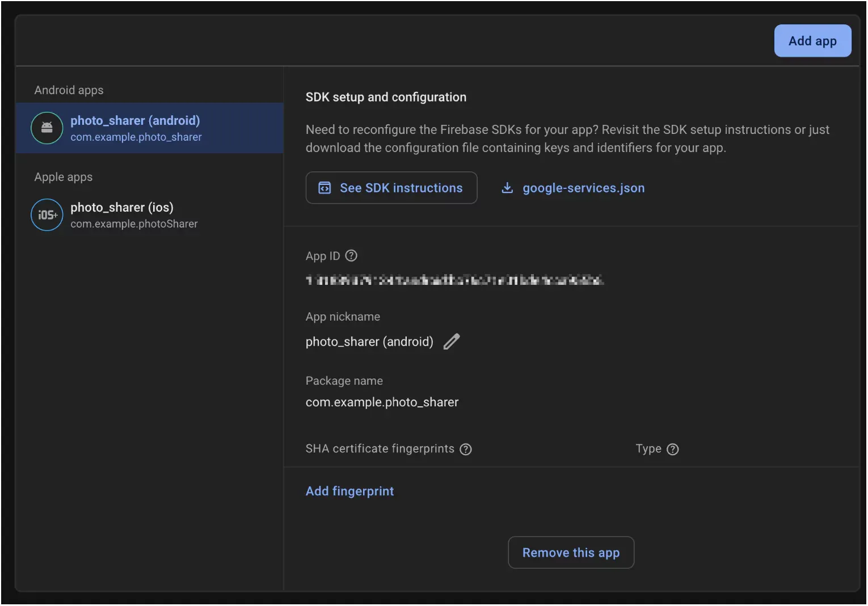The image size is (868, 606).
Task: Click Remove this app button
Action: pos(571,553)
